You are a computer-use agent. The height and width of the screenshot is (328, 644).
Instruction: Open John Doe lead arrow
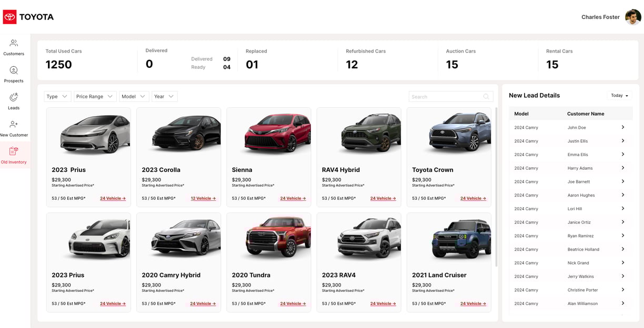click(x=623, y=127)
